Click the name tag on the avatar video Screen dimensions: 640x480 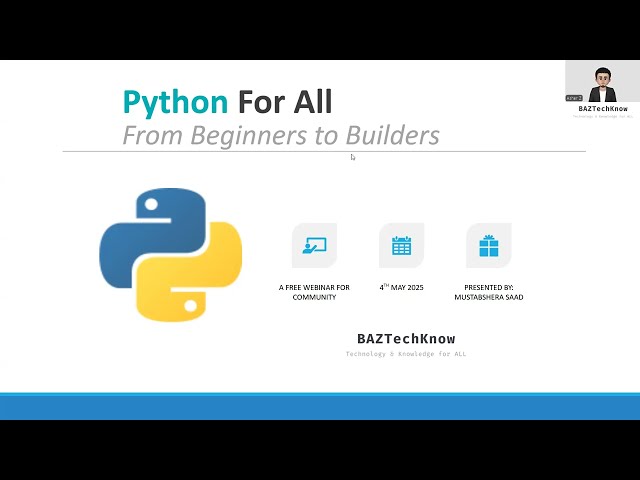coord(574,98)
